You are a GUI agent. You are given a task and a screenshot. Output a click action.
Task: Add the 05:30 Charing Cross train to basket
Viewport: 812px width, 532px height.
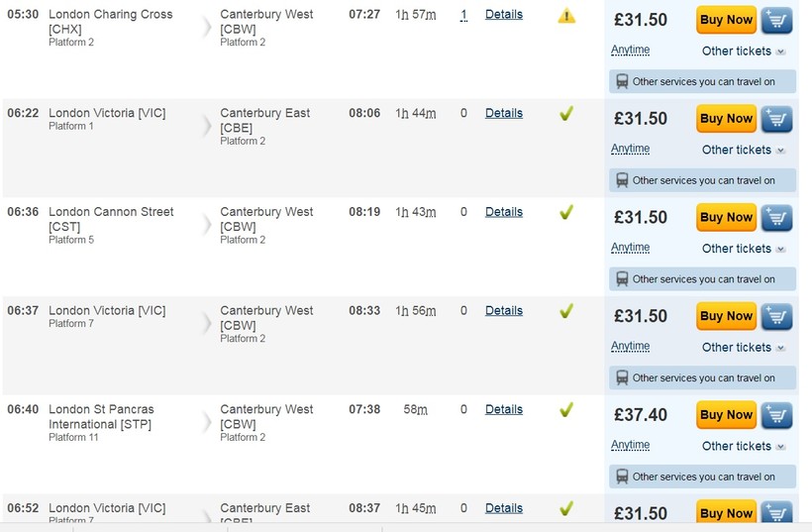[x=777, y=20]
